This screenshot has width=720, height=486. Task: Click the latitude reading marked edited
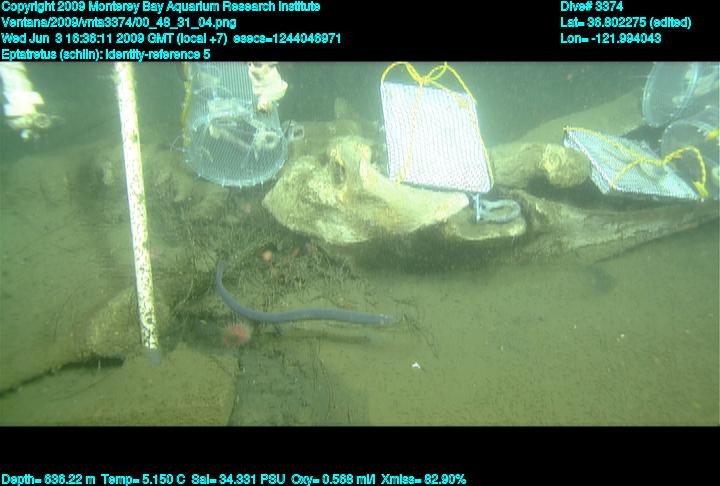click(625, 22)
